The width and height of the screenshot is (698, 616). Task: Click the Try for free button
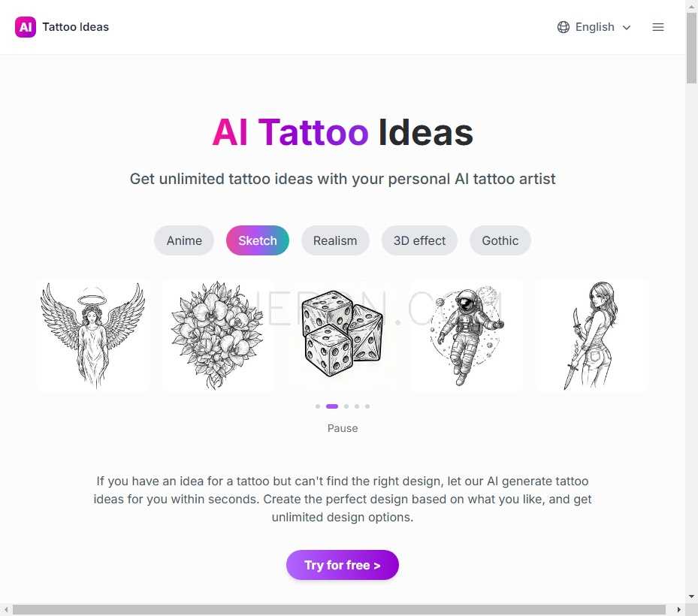point(343,565)
